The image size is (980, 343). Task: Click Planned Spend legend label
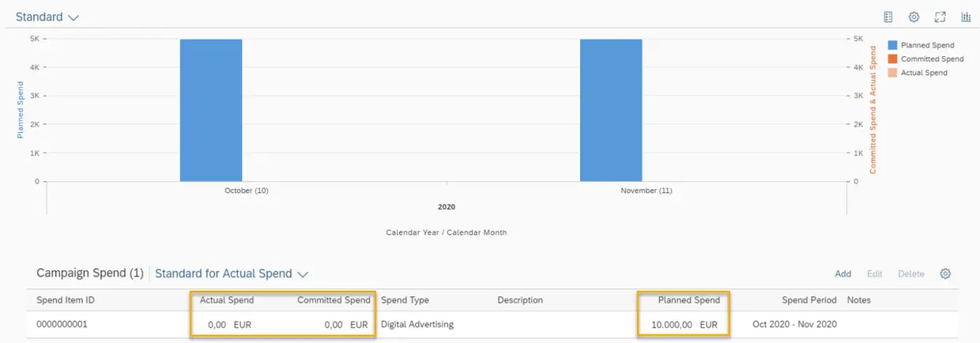pyautogui.click(x=928, y=45)
